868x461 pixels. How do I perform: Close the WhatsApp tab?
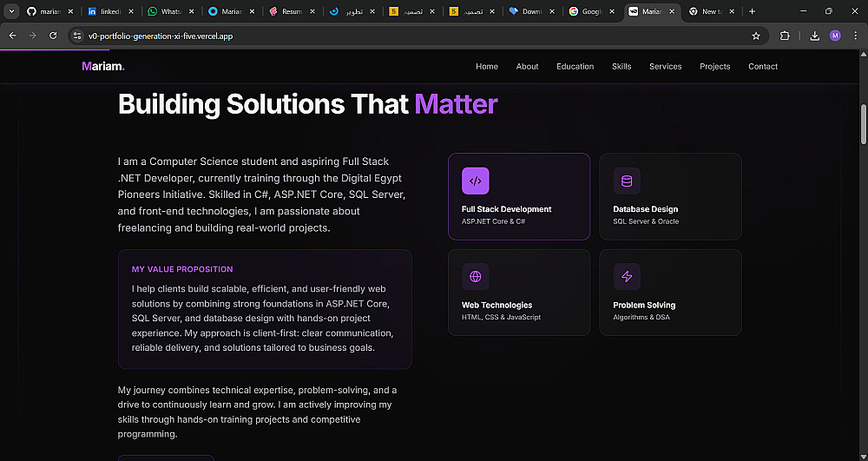click(191, 11)
